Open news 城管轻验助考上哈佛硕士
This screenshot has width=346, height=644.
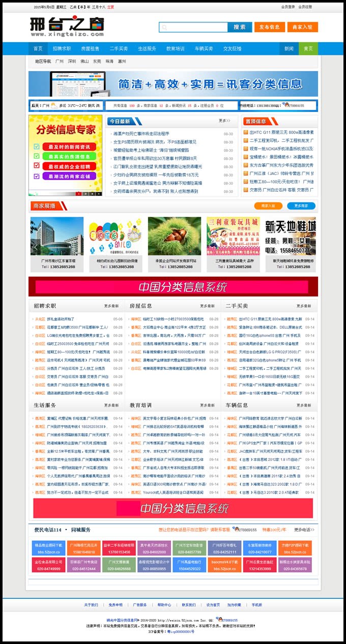(x=151, y=150)
